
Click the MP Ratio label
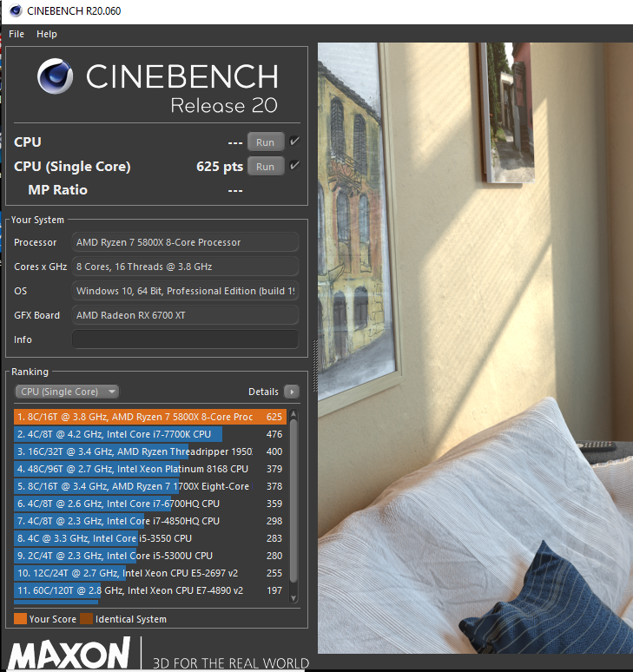[x=58, y=190]
